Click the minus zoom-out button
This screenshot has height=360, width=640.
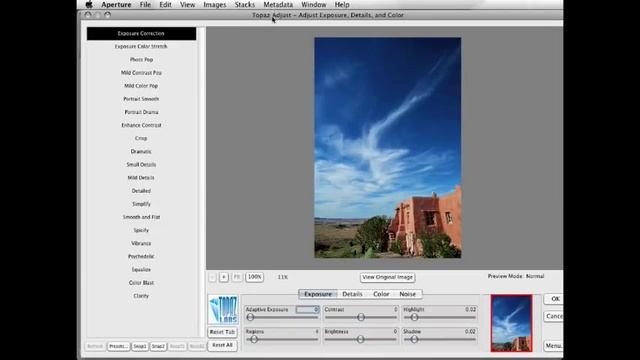(x=212, y=277)
